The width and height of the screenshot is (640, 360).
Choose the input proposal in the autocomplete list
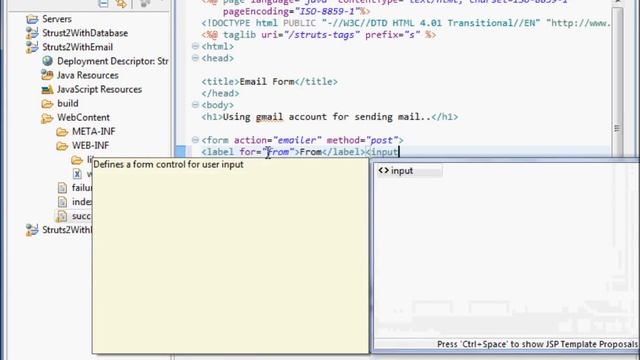point(409,171)
